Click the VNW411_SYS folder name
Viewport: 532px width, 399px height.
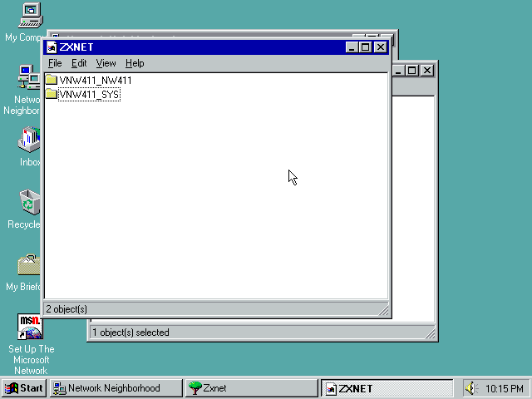pyautogui.click(x=89, y=94)
